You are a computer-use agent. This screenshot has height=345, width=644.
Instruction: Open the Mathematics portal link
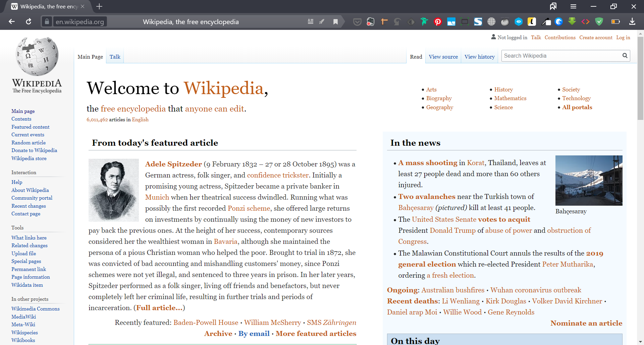tap(510, 98)
